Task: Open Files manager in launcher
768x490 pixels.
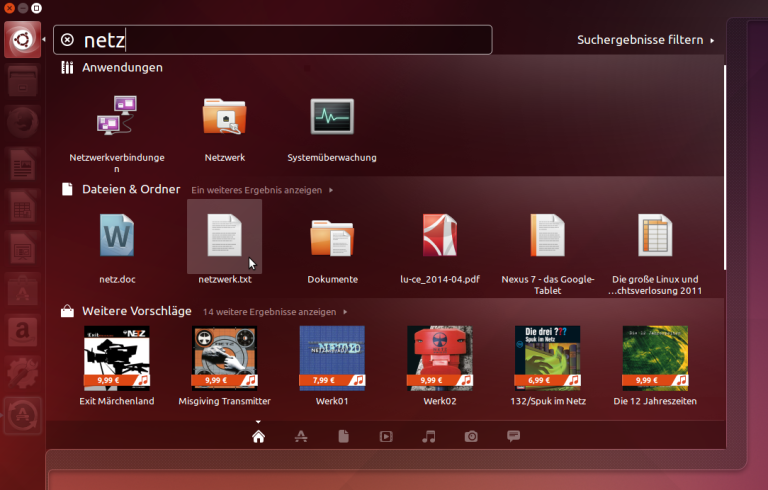Action: pos(23,81)
